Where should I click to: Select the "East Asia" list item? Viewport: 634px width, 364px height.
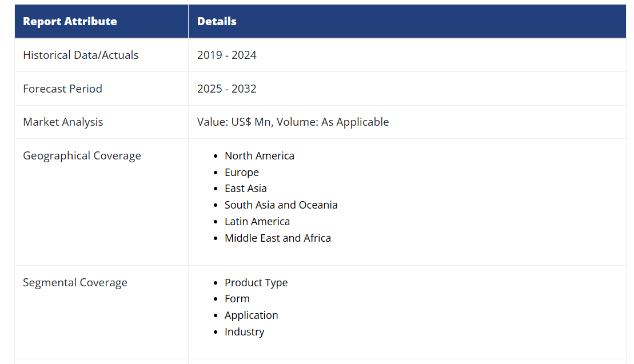coord(246,189)
